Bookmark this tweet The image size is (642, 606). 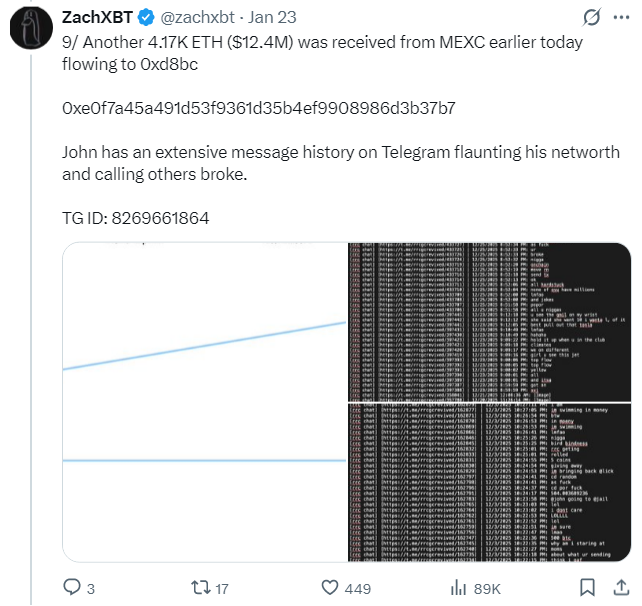pyautogui.click(x=589, y=587)
